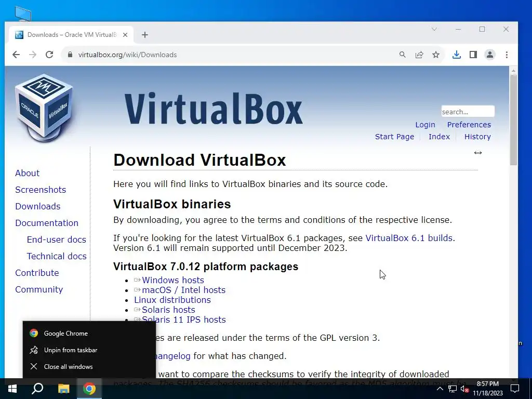Open About in the sidebar

[x=27, y=173]
